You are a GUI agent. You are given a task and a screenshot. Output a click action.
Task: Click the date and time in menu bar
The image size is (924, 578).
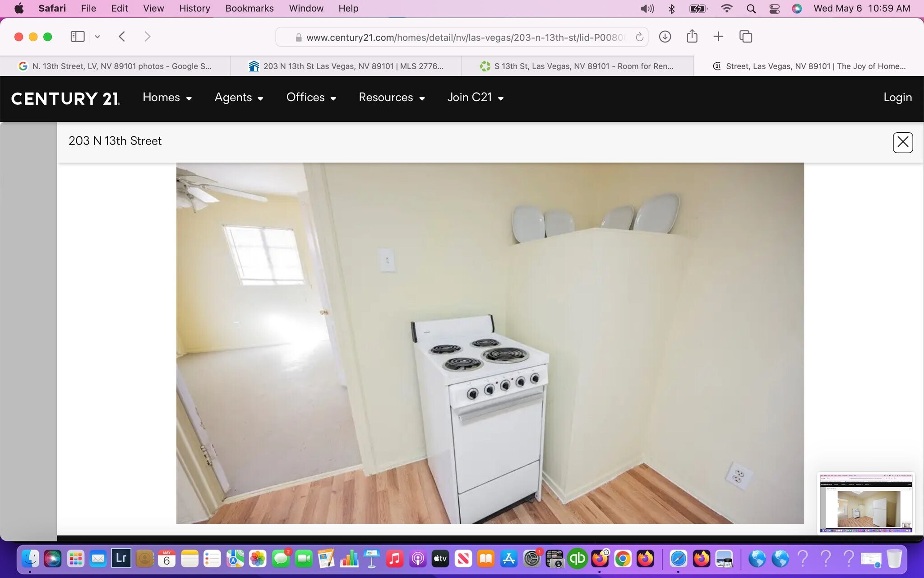862,8
